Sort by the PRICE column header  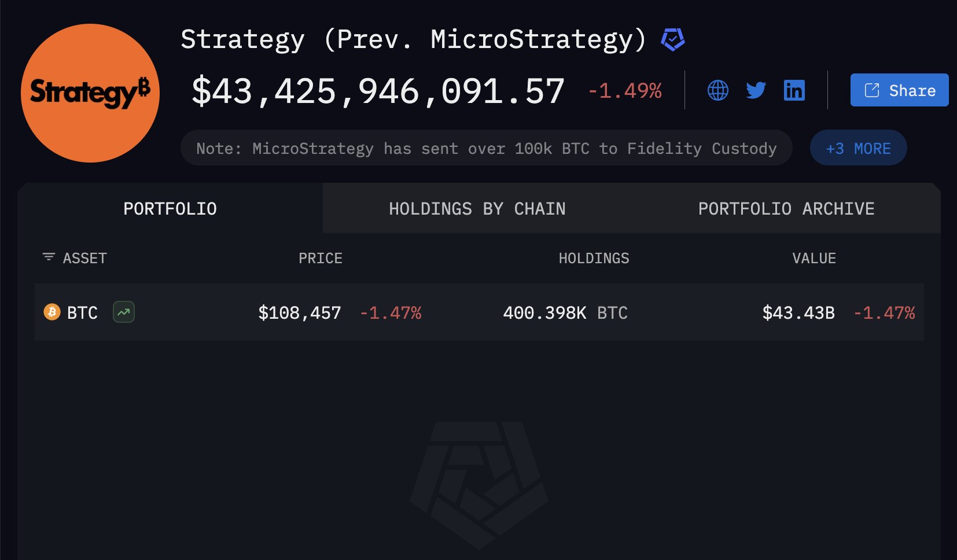coord(320,258)
